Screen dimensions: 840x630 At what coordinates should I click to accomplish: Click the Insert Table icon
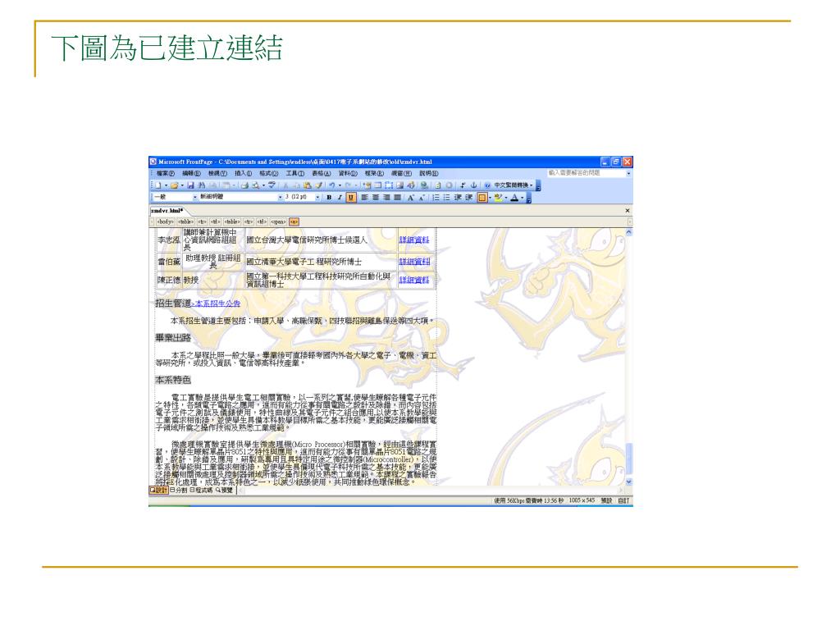(377, 185)
